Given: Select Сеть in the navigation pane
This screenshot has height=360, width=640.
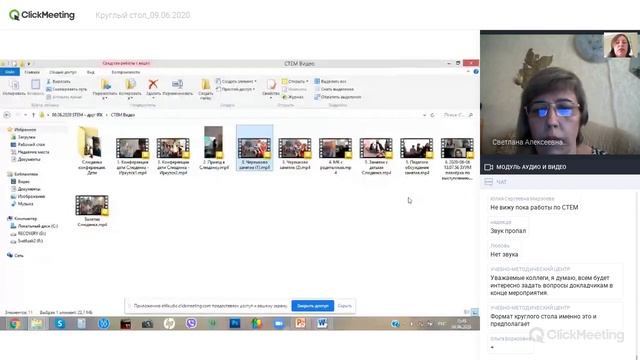Looking at the screenshot, I should tap(16, 256).
